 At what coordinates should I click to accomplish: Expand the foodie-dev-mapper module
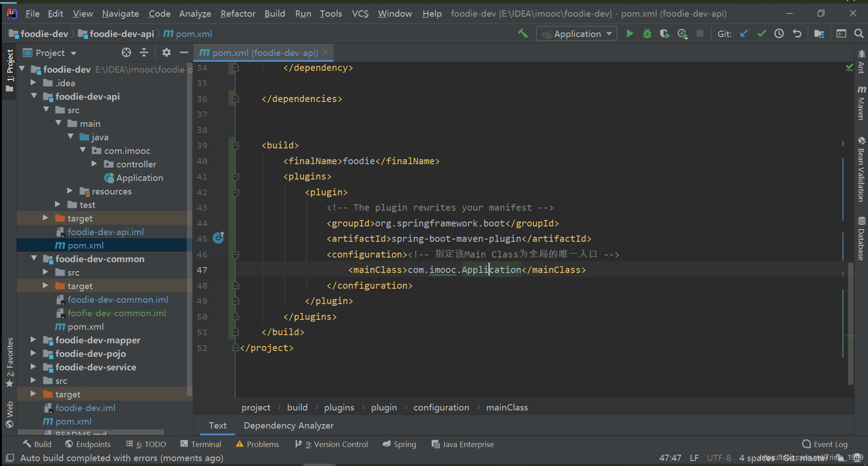tap(33, 340)
